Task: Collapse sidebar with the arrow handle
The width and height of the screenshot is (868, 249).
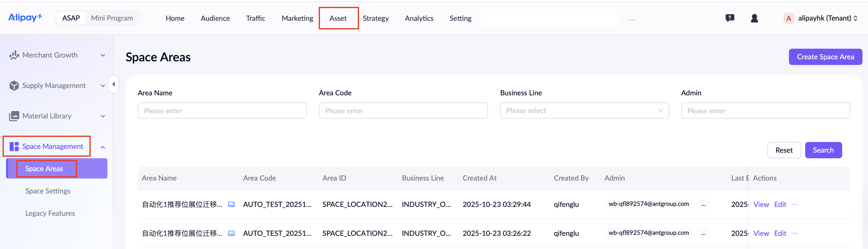Action: [114, 84]
